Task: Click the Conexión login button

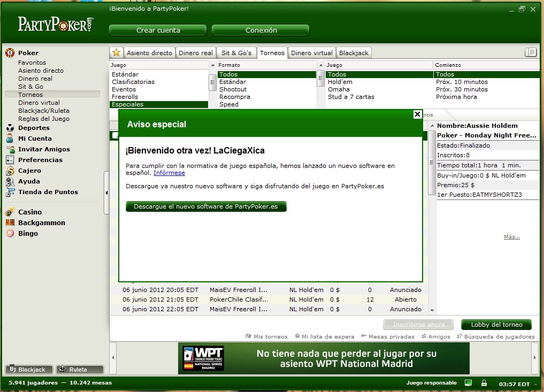Action: (260, 30)
